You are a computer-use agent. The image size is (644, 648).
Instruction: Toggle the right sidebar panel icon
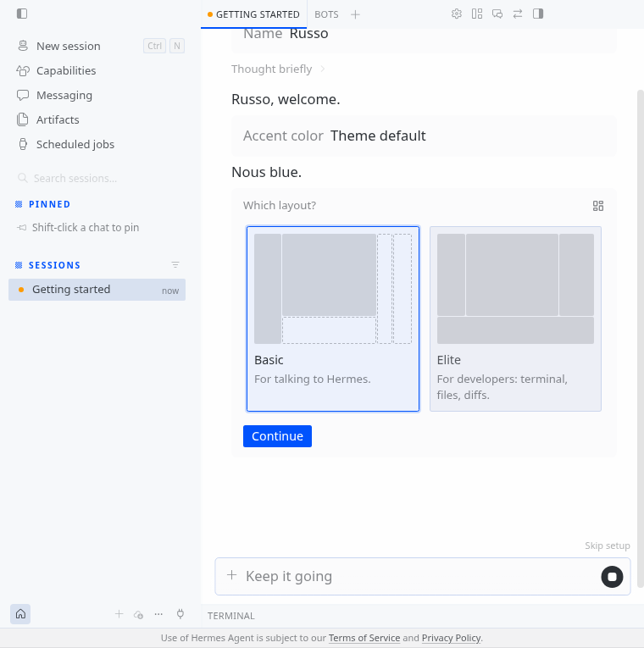(538, 14)
